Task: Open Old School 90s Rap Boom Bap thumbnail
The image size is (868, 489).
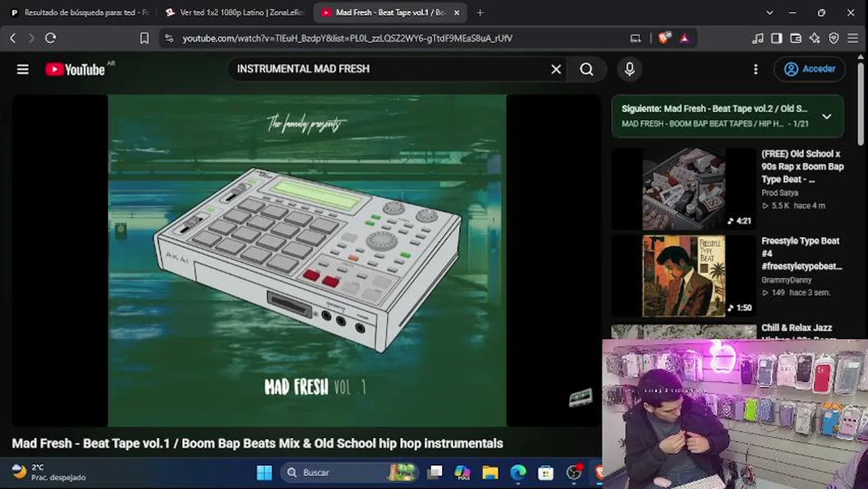Action: [x=683, y=189]
